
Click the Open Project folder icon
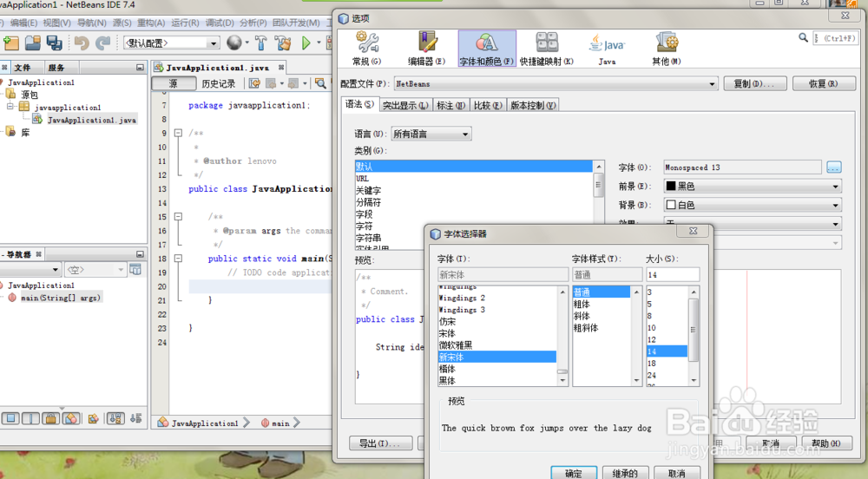coord(33,43)
